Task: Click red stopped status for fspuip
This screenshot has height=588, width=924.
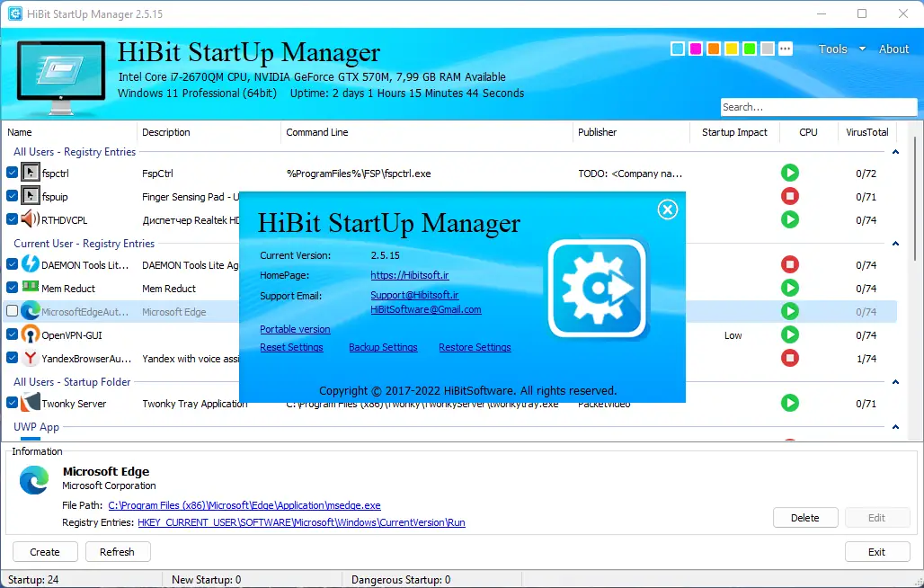Action: point(790,196)
